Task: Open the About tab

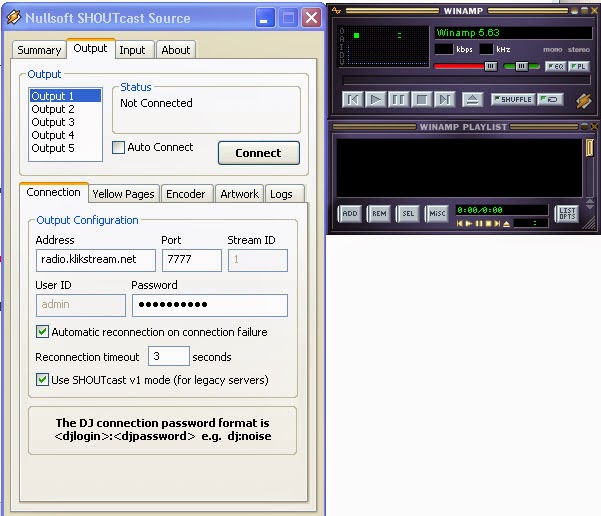Action: 176,50
